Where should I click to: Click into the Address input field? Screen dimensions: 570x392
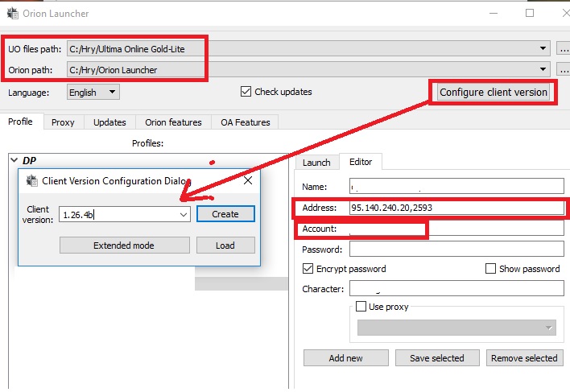[456, 208]
